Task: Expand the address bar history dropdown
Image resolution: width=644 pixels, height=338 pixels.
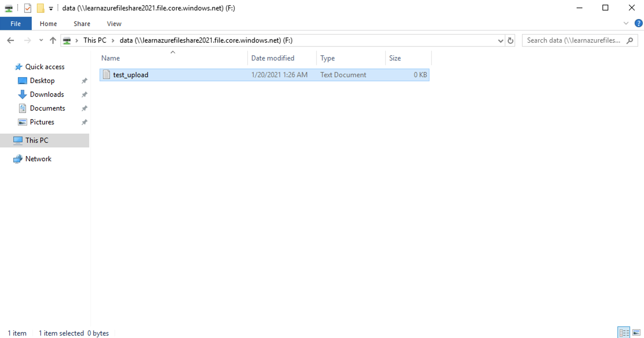Action: (500, 41)
